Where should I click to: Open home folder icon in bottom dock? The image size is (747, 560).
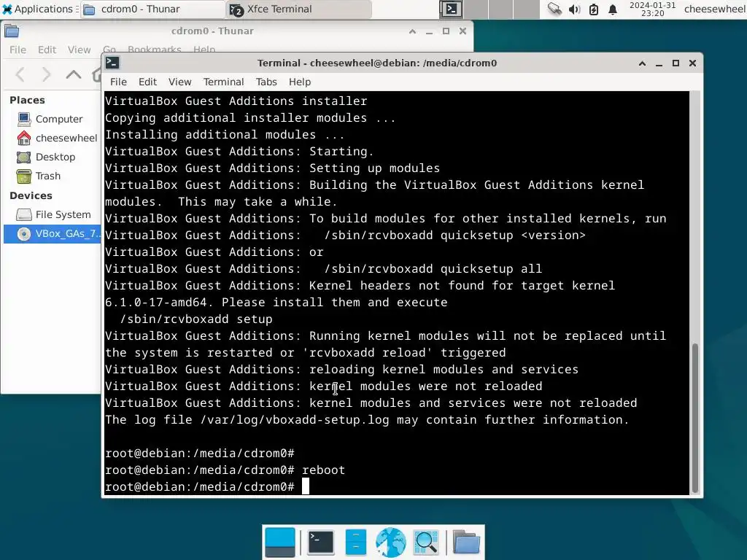point(466,542)
